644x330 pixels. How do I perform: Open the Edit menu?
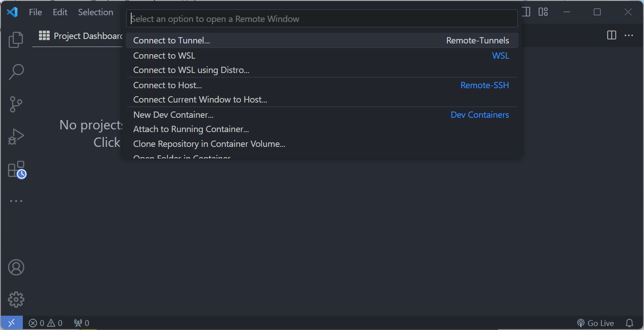click(60, 12)
